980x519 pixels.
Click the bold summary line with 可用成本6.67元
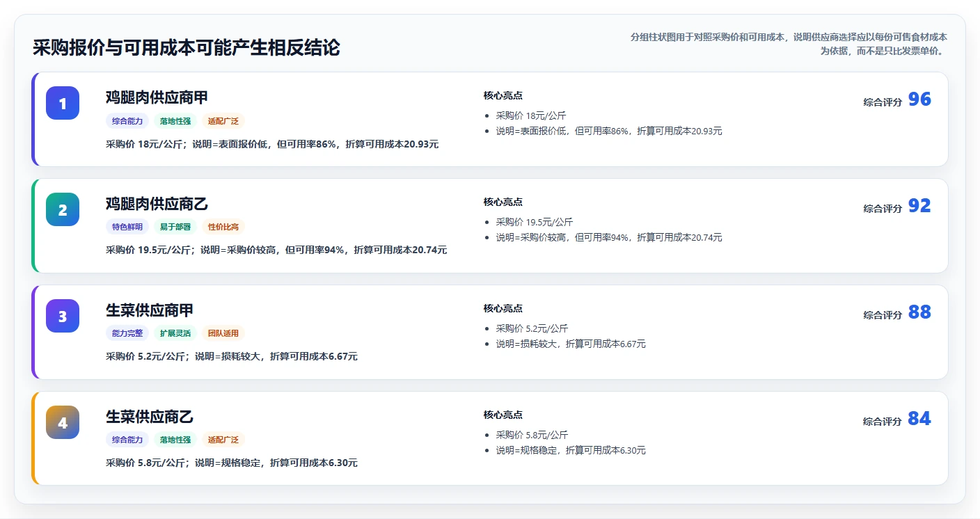[x=232, y=356]
